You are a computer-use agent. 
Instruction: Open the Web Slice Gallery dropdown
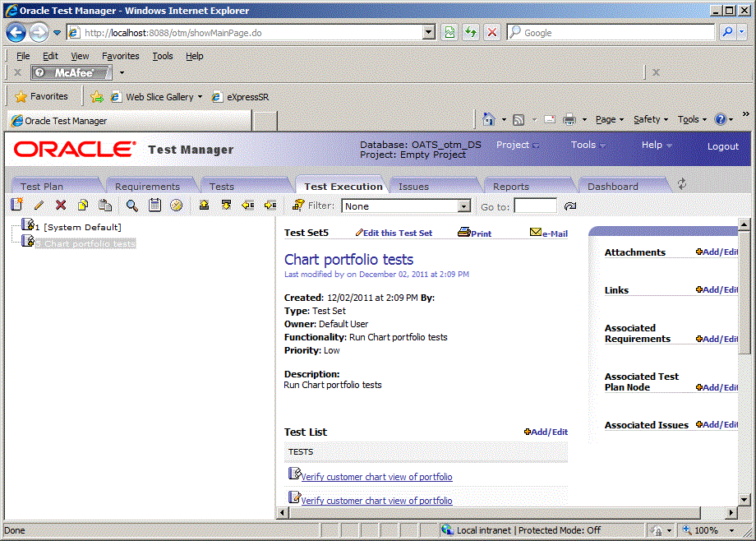click(x=200, y=97)
